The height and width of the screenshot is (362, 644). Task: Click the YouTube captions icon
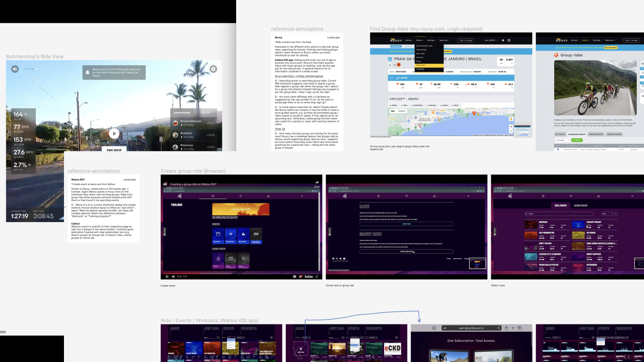pos(294,277)
